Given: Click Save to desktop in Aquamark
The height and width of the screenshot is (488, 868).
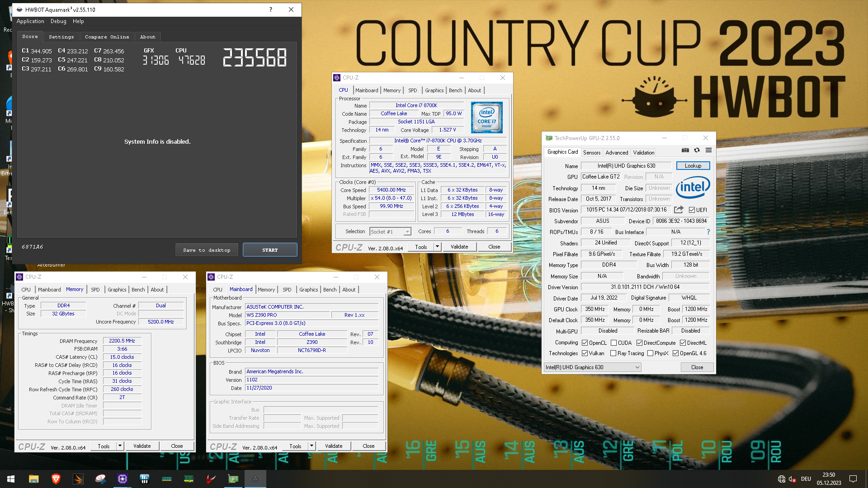Looking at the screenshot, I should click(207, 250).
